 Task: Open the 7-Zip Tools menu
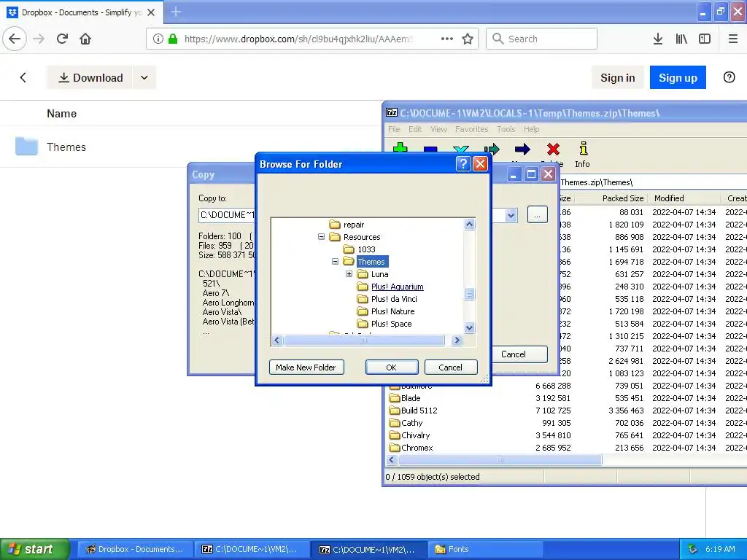point(506,129)
